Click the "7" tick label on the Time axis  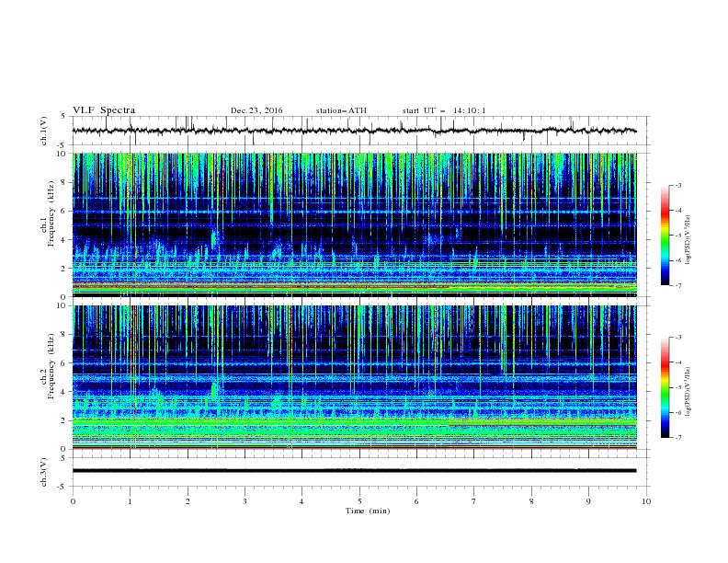[x=474, y=501]
